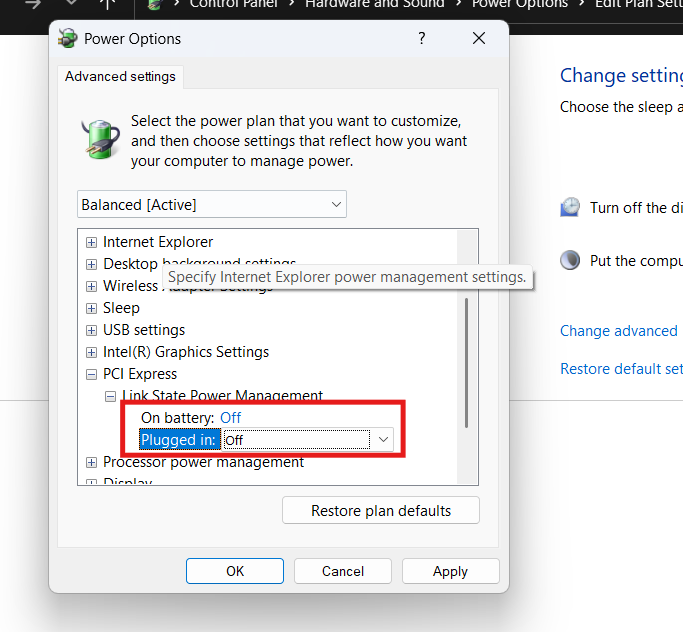The height and width of the screenshot is (632, 683).
Task: Click Hardware and Sound in the breadcrumb
Action: pyautogui.click(x=375, y=4)
